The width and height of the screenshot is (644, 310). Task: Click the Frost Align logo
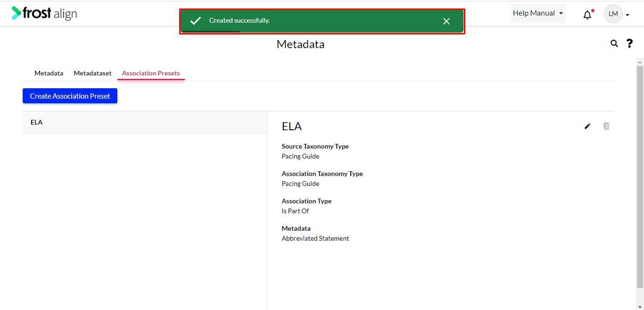(x=44, y=13)
